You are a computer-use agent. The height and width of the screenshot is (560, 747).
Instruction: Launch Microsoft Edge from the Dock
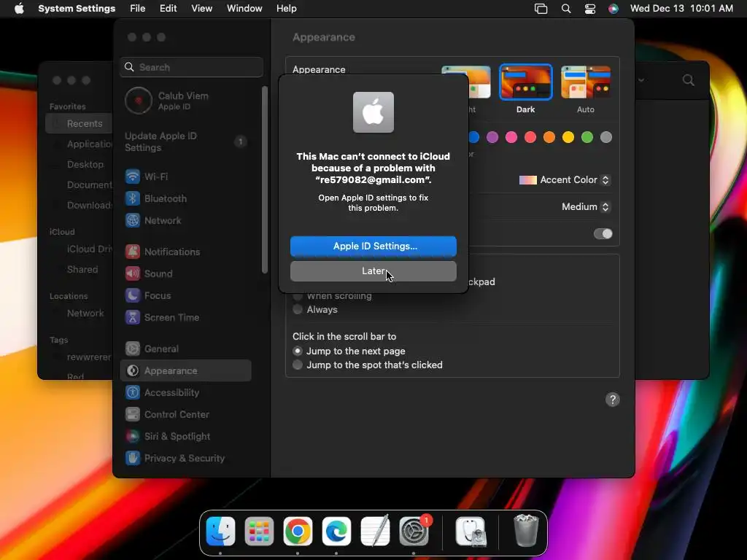(336, 531)
